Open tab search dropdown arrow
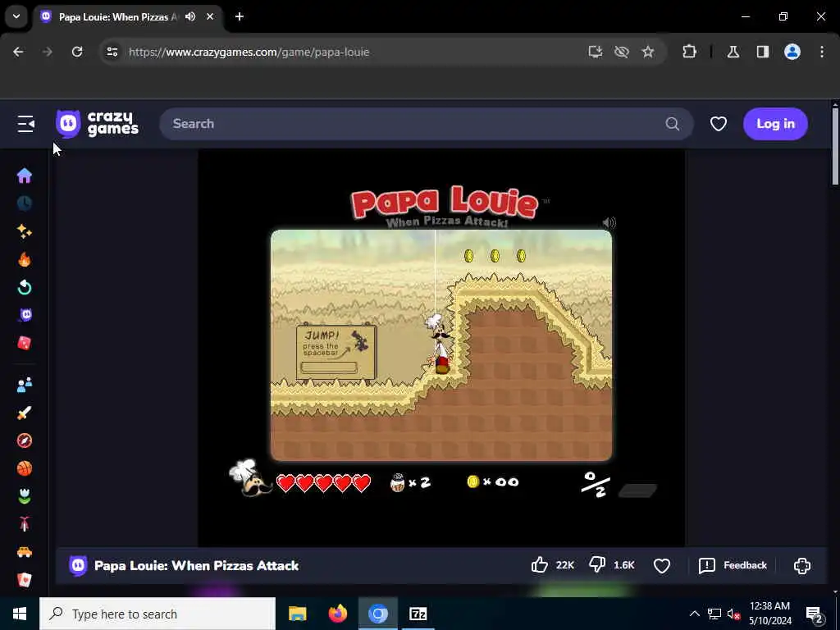This screenshot has height=630, width=840. [16, 16]
